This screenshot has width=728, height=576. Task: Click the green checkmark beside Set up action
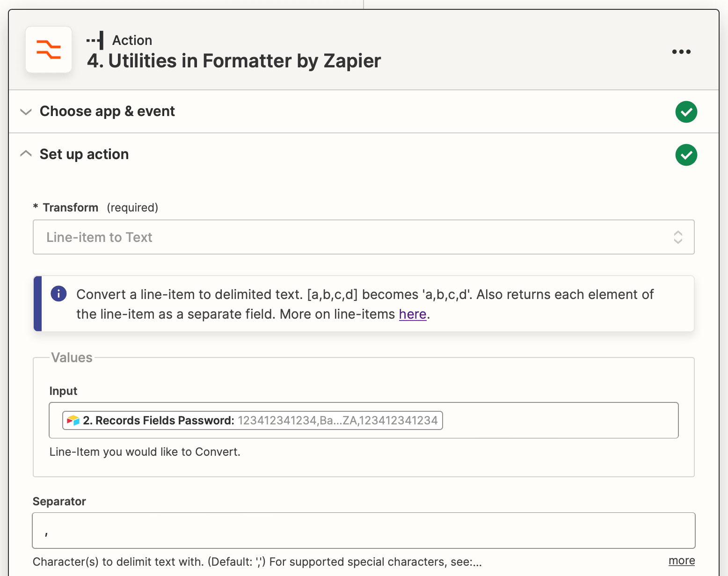(686, 155)
